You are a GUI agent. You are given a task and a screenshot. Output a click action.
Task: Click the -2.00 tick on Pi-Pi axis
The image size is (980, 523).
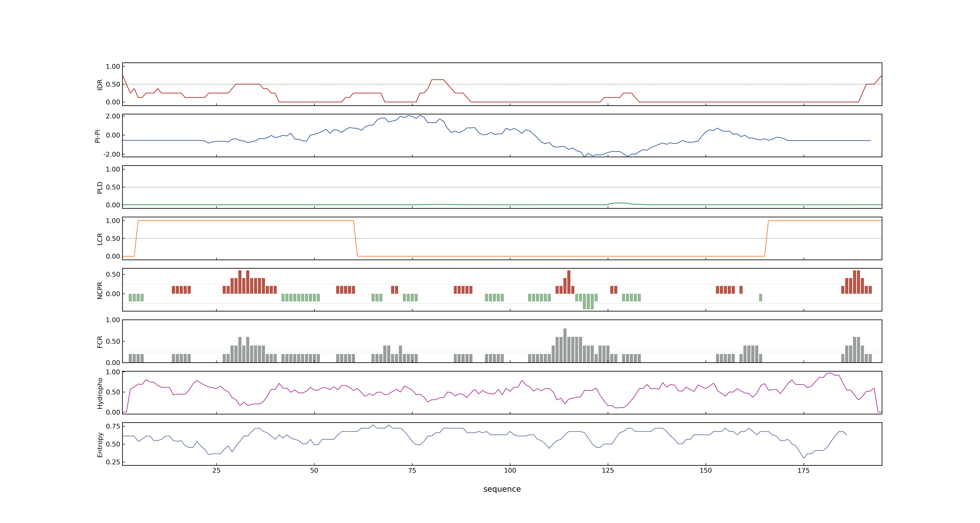112,154
